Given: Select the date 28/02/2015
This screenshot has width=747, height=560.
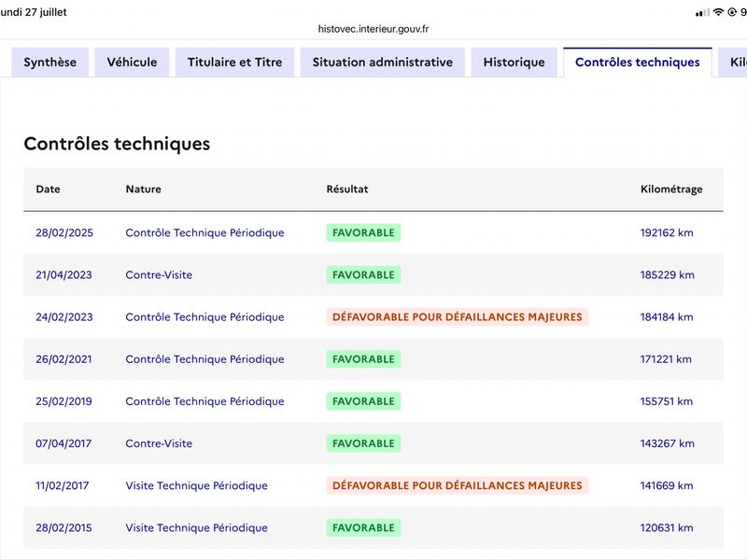Looking at the screenshot, I should tap(63, 528).
